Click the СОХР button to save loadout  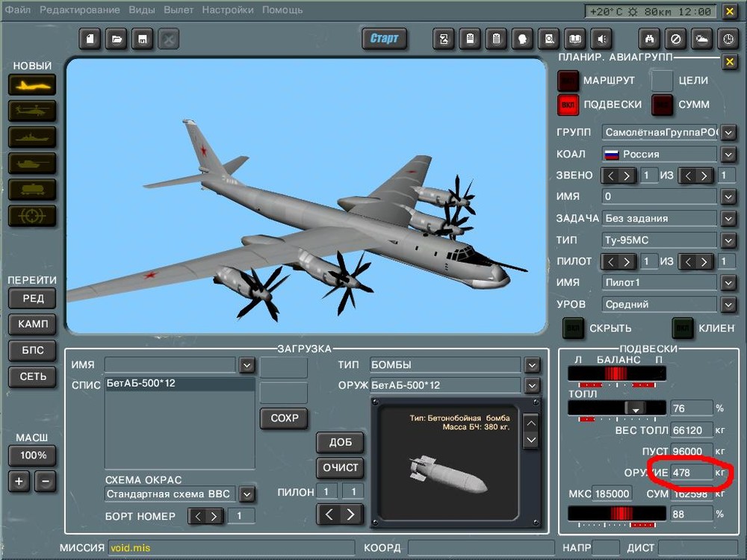point(284,419)
